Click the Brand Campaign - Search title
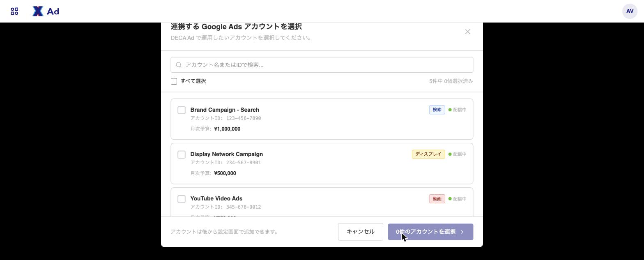This screenshot has width=644, height=260. [225, 110]
